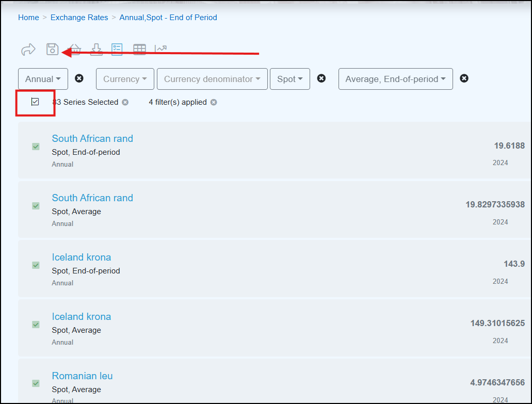Click the basket icon in toolbar
The image size is (532, 404).
(x=75, y=49)
